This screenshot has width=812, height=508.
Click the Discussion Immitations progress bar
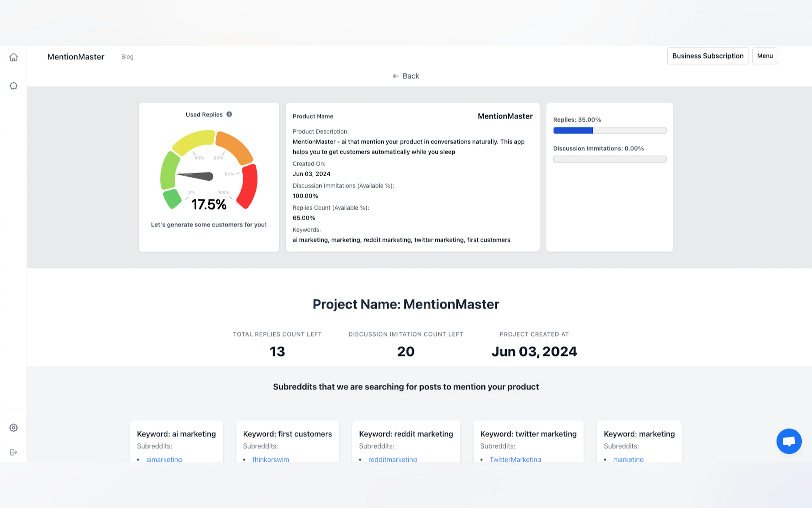coord(610,159)
